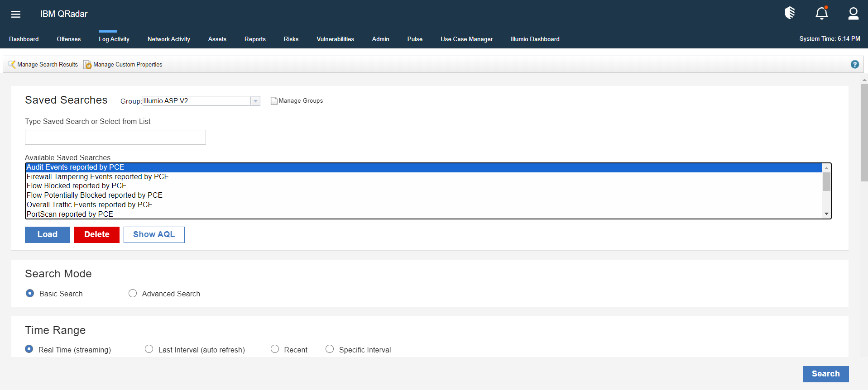Click the IBM security shield icon
This screenshot has width=868, height=390.
790,13
